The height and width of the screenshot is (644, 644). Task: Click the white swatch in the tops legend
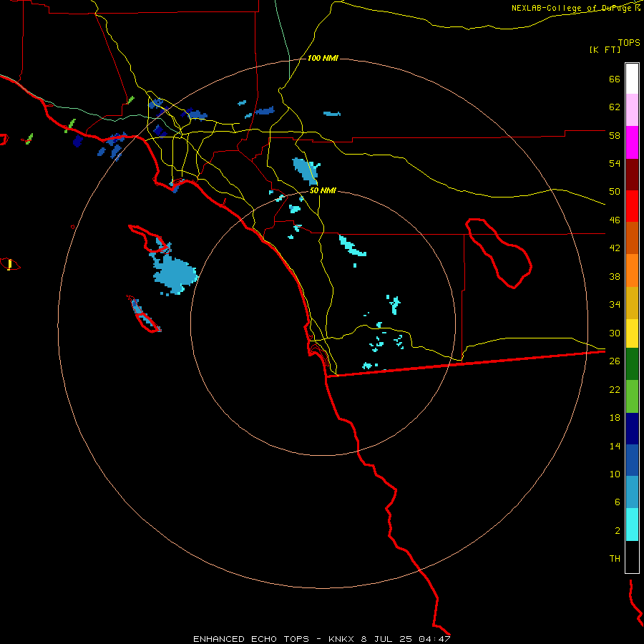click(632, 79)
